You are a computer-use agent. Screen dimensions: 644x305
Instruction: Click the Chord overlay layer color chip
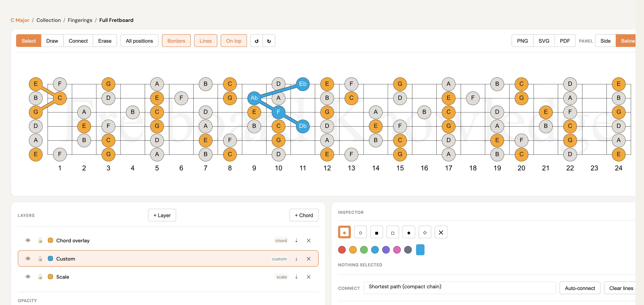pyautogui.click(x=50, y=240)
